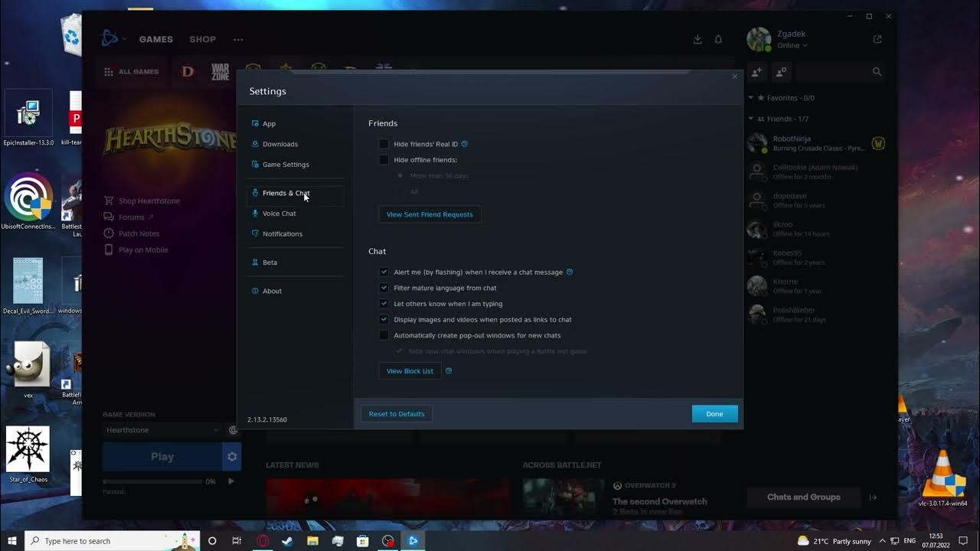Close the Settings dialog with X

(734, 77)
